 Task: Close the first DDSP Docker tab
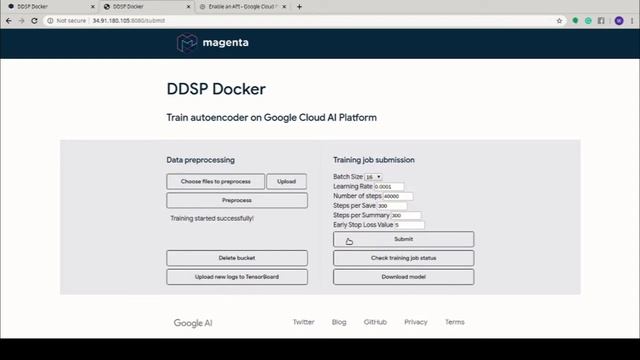(93, 7)
